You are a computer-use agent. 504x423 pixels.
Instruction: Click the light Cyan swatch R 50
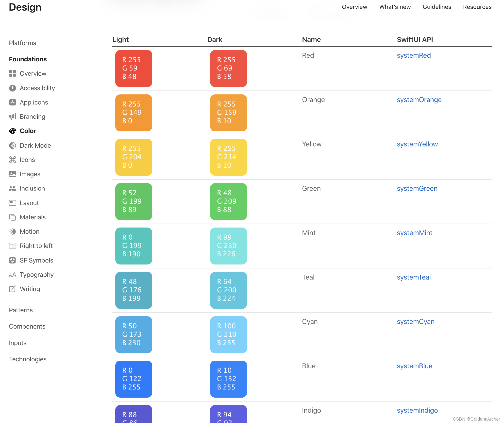click(134, 335)
